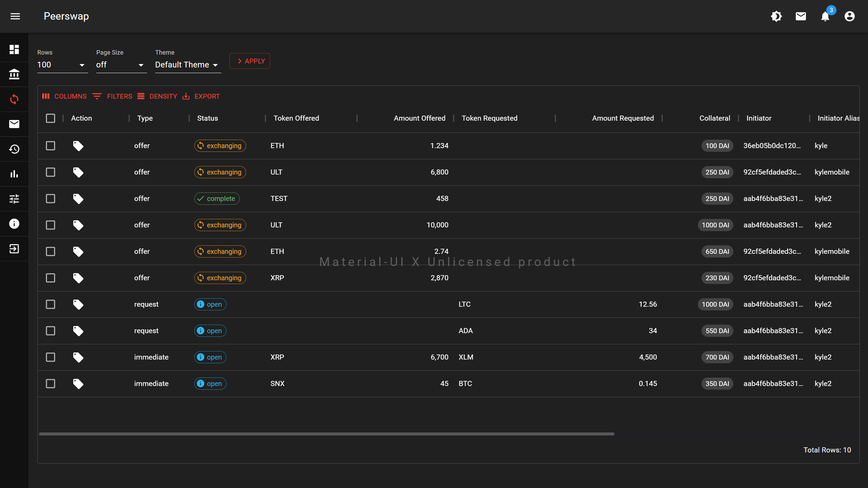Open the bank icon in sidebar
The image size is (868, 488).
tap(14, 74)
